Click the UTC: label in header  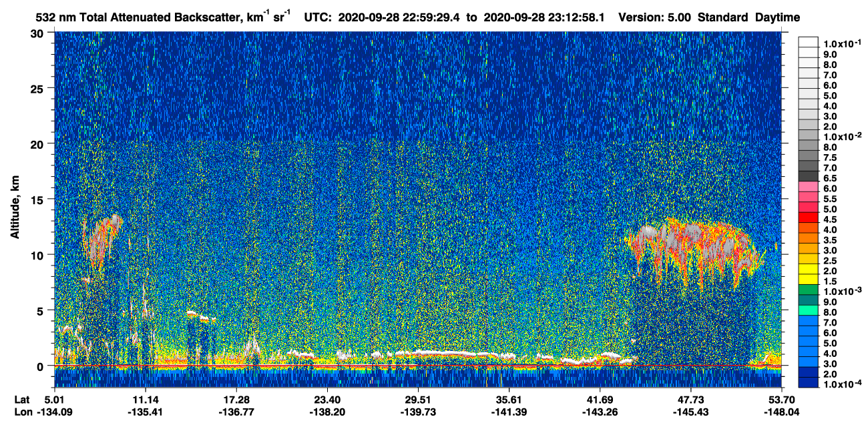pos(317,18)
